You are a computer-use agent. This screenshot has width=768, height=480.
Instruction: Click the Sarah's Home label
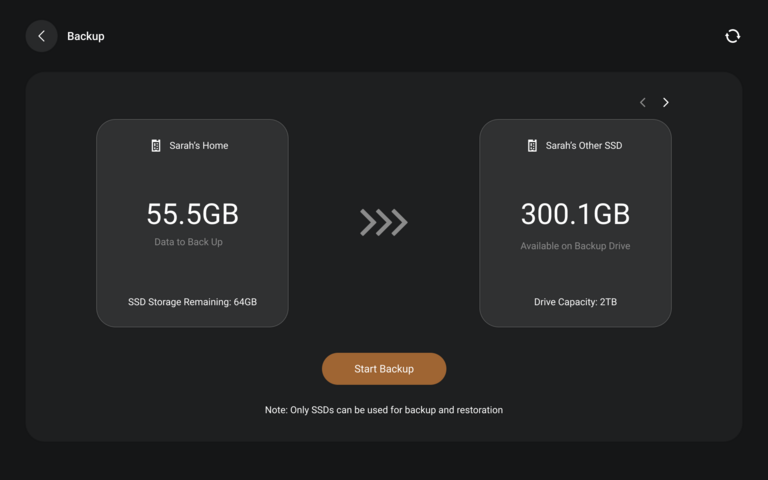click(199, 145)
